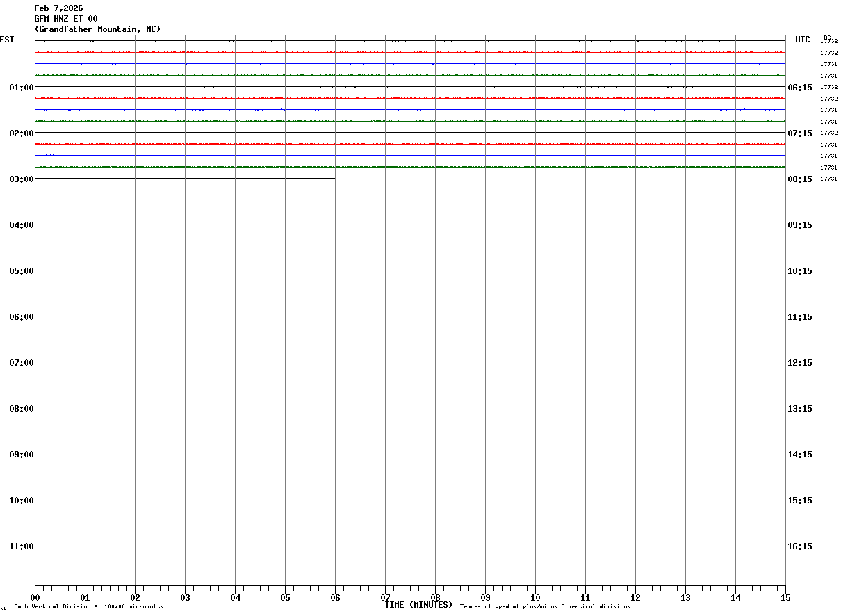The image size is (841, 616).
Task: Select the 04:00 EST time label
Action: 22,225
